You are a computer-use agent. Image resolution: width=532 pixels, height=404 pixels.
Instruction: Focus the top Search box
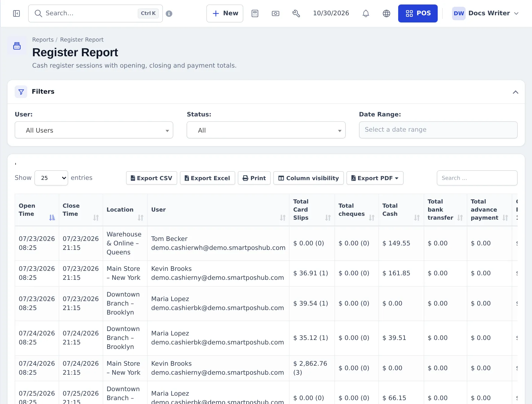(96, 13)
